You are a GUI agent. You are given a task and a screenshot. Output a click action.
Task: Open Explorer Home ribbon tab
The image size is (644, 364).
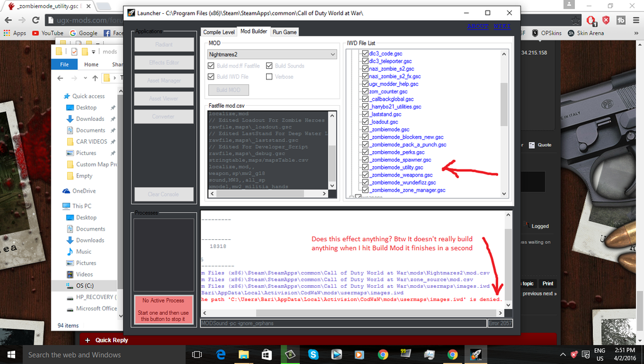click(x=91, y=64)
